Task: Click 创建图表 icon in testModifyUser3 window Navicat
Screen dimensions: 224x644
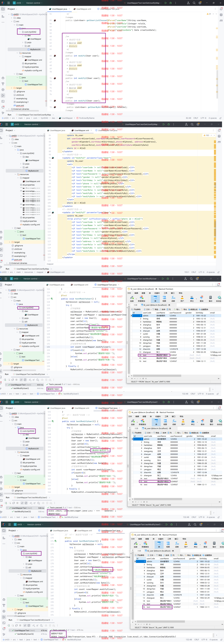Action: 207,555
